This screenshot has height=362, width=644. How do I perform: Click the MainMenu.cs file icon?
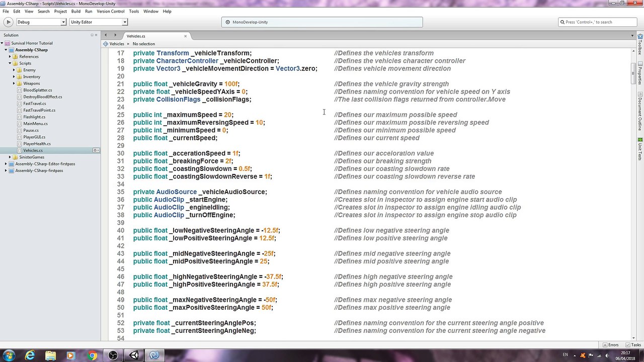(x=19, y=124)
